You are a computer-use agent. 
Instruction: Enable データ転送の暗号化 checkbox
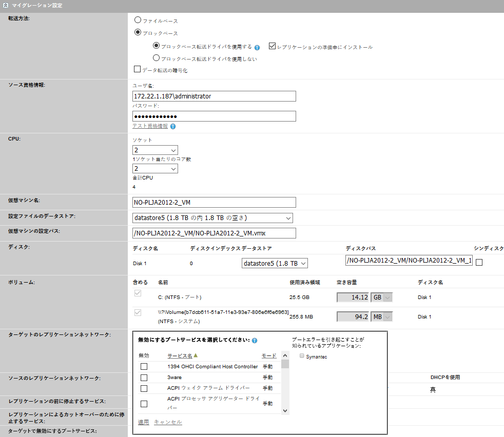[x=137, y=70]
